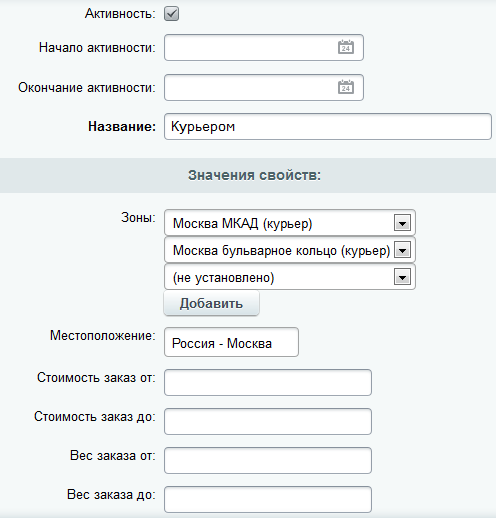The width and height of the screenshot is (496, 518).
Task: Expand the Москва МКАД (курьер) dropdown arrow
Action: click(402, 223)
